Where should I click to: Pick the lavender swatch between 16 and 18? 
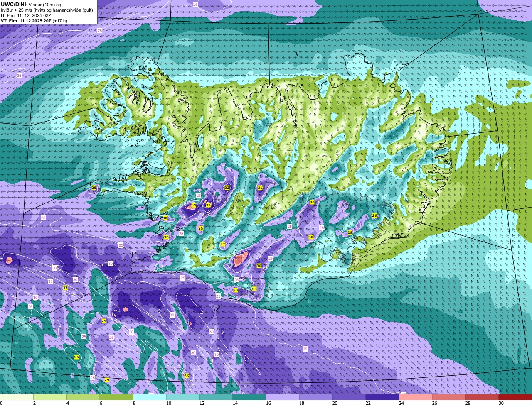[283, 397]
